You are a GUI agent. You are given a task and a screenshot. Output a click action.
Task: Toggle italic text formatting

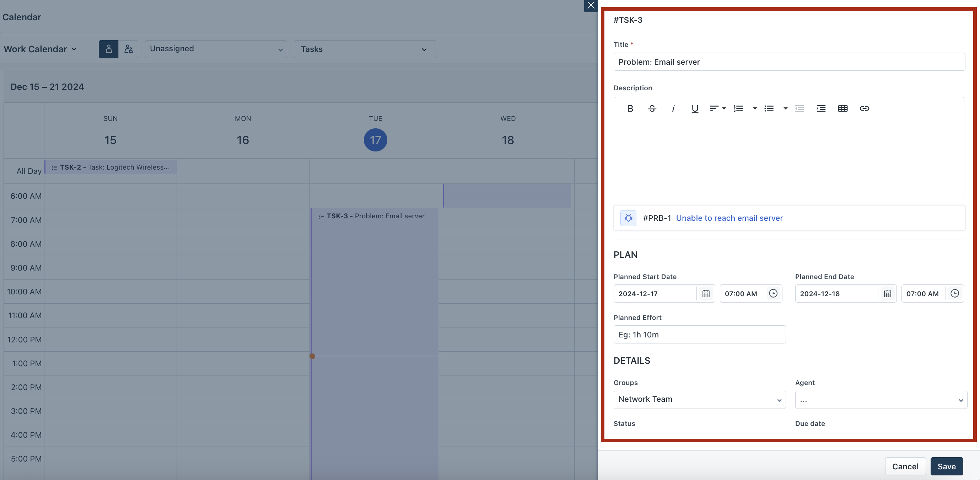tap(673, 108)
